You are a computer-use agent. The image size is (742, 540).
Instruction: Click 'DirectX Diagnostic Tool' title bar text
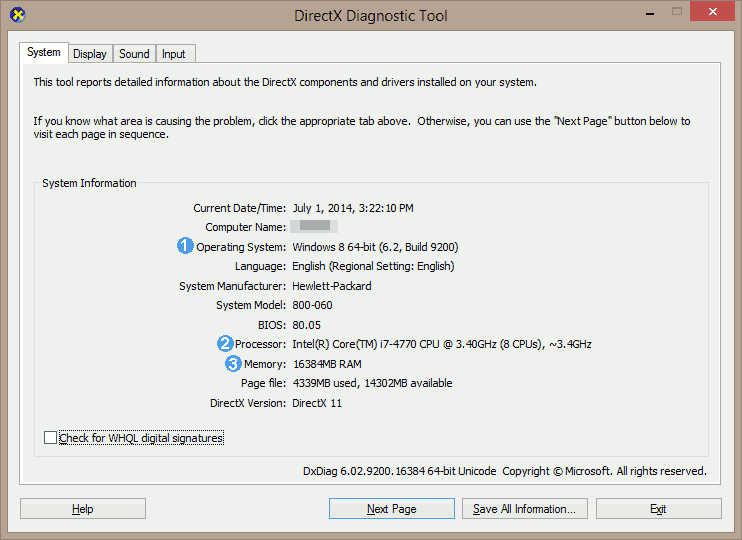click(371, 16)
